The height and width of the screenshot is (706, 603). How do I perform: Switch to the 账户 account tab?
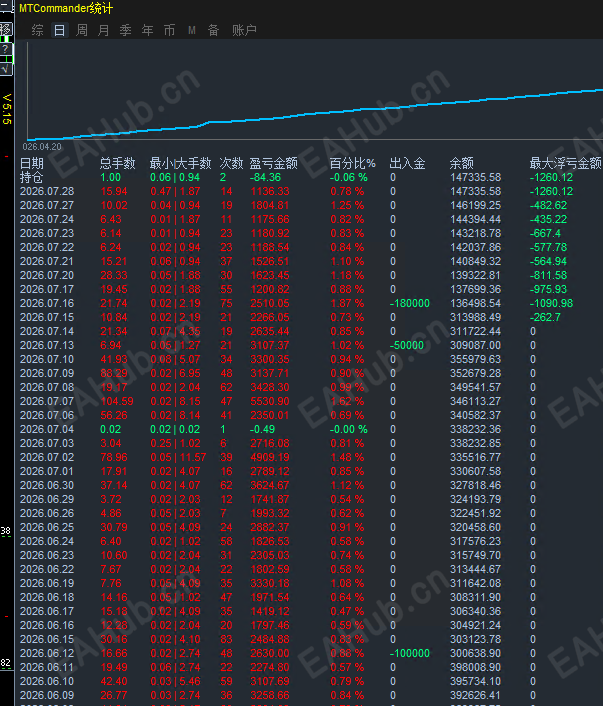coord(244,30)
